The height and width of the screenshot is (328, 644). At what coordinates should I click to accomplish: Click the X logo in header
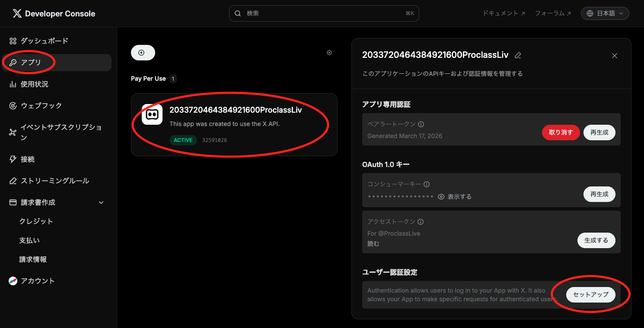click(17, 13)
